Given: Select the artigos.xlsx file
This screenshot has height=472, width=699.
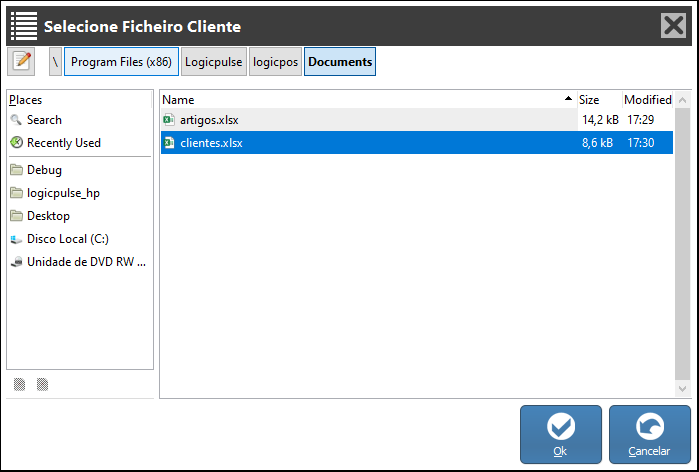Looking at the screenshot, I should pyautogui.click(x=209, y=120).
